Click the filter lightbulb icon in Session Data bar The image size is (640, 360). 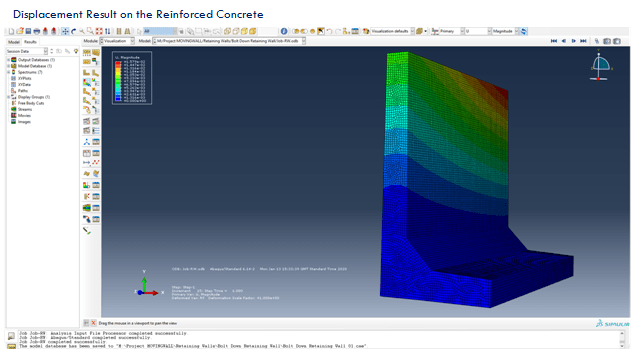coord(76,51)
